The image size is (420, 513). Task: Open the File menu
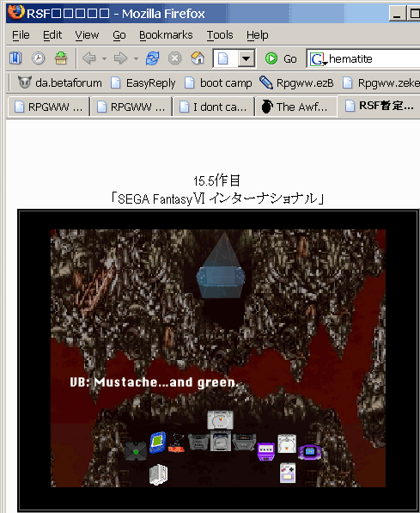pyautogui.click(x=21, y=34)
